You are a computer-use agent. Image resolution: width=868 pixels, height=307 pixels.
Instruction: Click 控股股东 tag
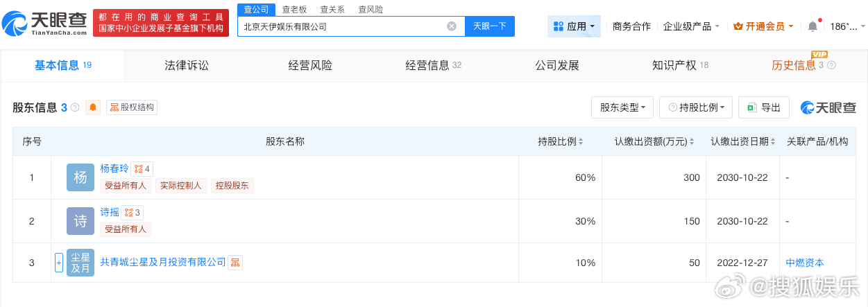[232, 185]
